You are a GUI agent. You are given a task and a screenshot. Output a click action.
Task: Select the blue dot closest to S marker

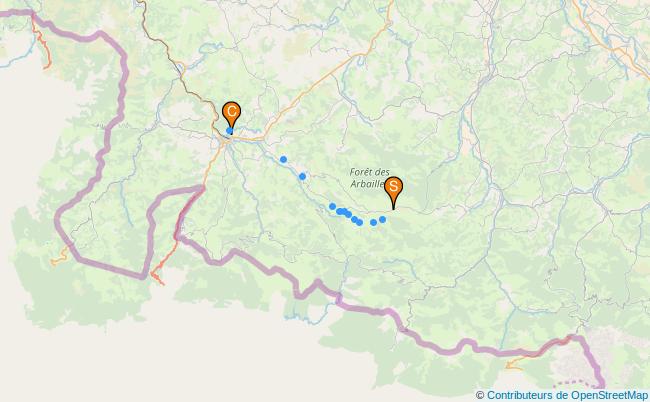[383, 219]
